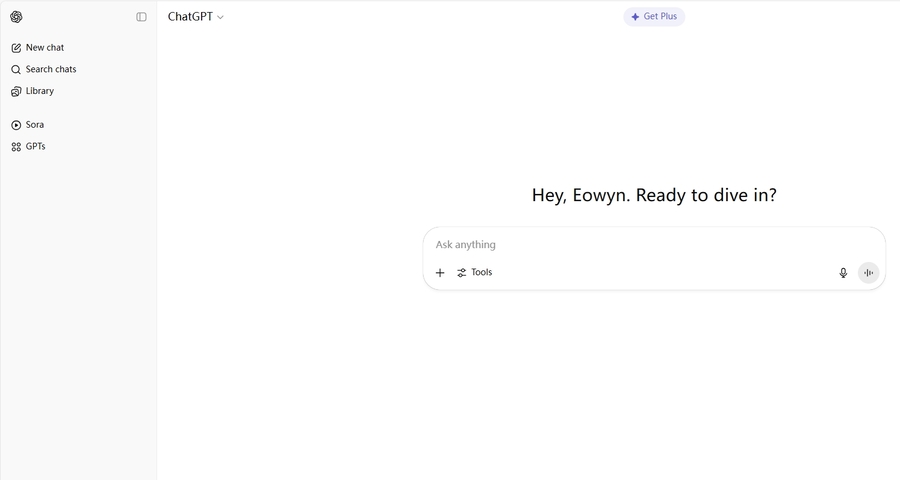Click the sparkle icon inside Get Plus
This screenshot has height=480, width=900.
coord(635,17)
